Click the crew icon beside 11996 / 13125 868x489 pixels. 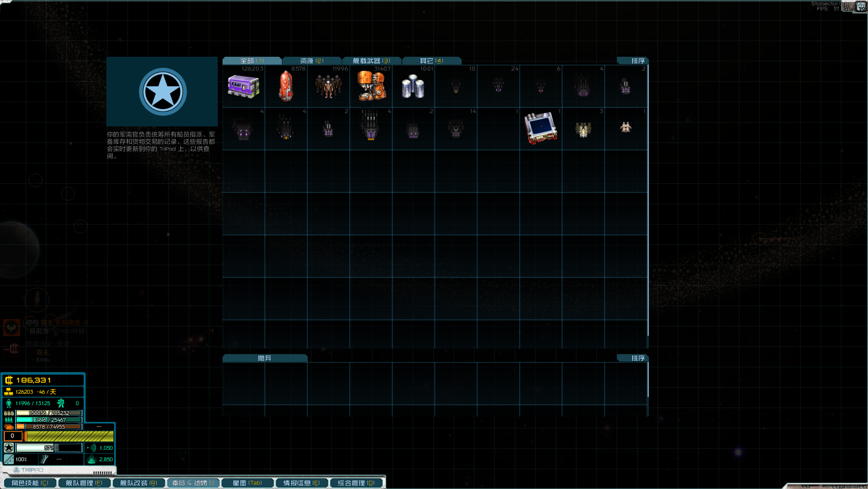point(9,403)
